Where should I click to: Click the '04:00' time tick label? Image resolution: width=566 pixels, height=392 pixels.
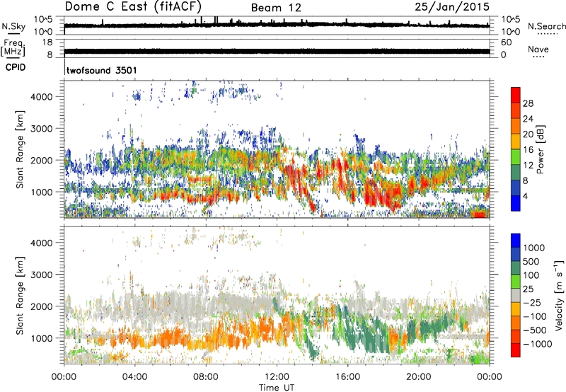click(x=134, y=377)
